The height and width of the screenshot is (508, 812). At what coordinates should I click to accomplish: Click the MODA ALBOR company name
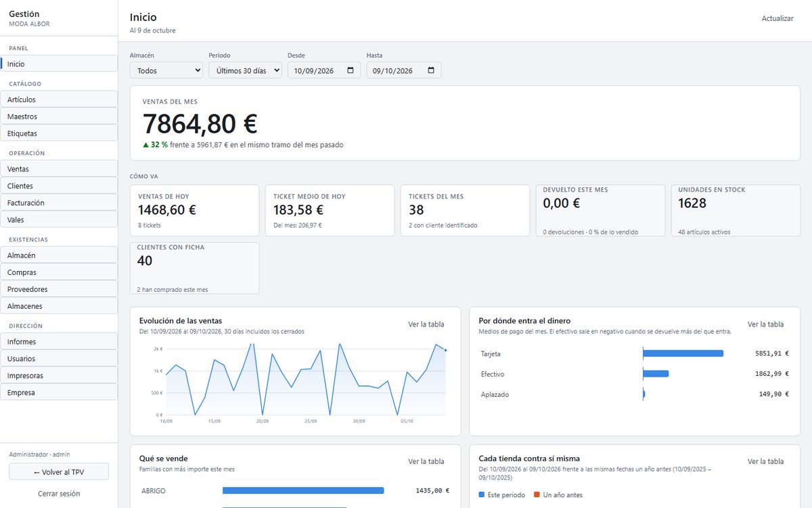click(29, 24)
